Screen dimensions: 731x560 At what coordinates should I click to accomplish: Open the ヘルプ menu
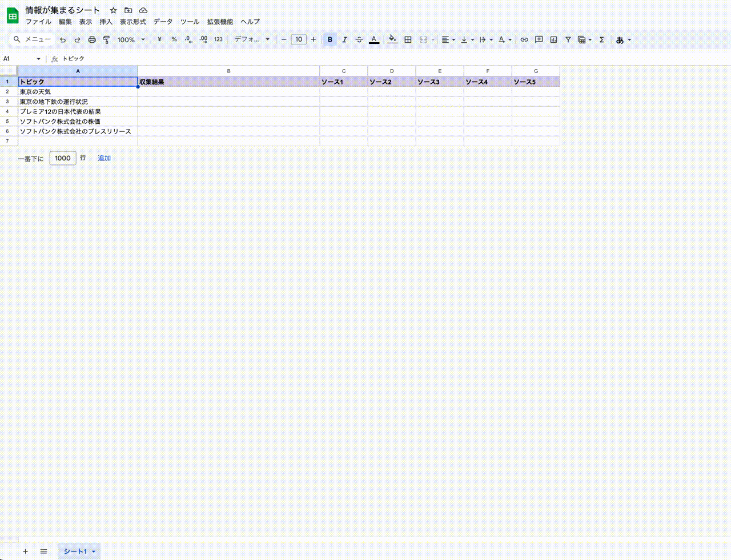coord(250,22)
